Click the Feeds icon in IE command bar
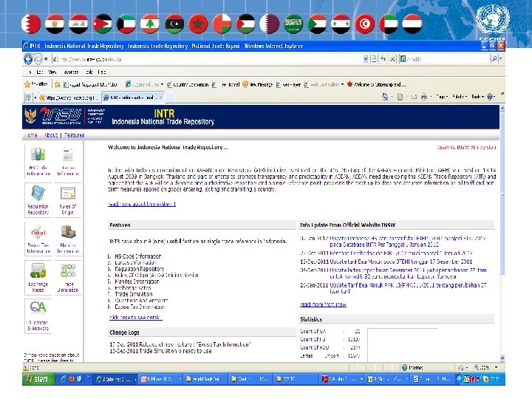Viewport: 532px width, 399px height. click(x=400, y=97)
